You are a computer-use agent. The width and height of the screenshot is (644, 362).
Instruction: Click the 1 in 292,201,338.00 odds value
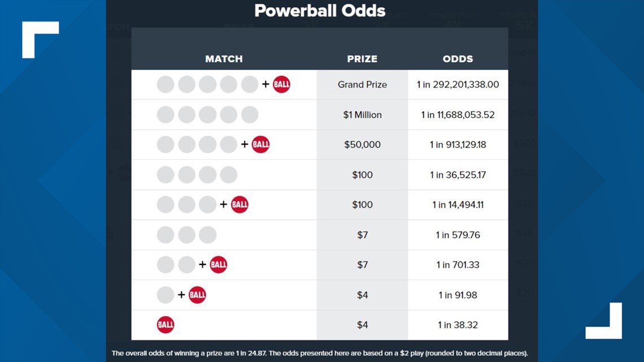click(x=458, y=85)
